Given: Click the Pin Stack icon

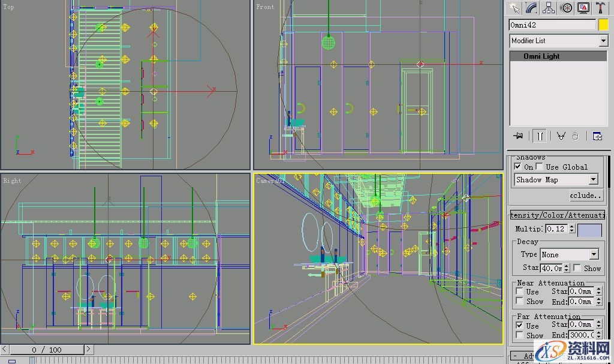Looking at the screenshot, I should [x=518, y=136].
